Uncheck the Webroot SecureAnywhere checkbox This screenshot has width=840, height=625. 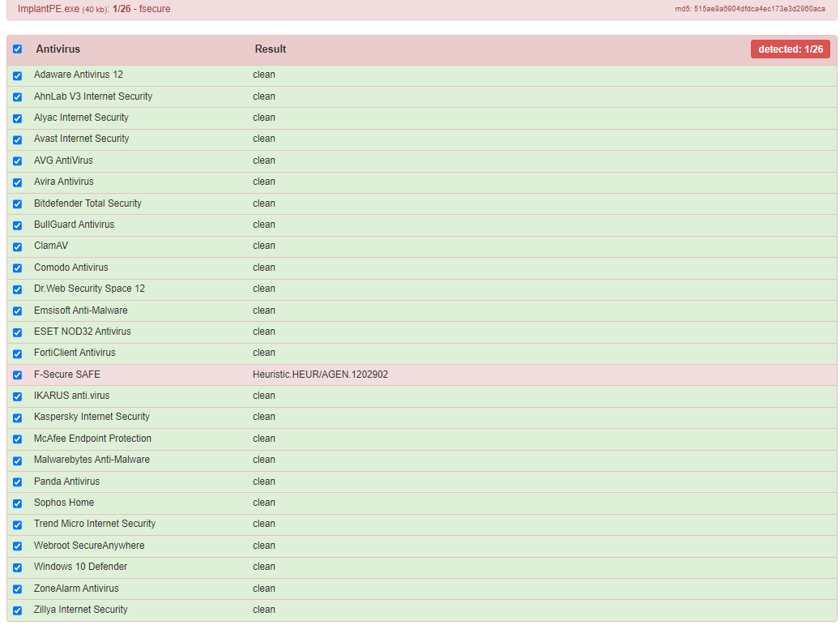[x=18, y=546]
